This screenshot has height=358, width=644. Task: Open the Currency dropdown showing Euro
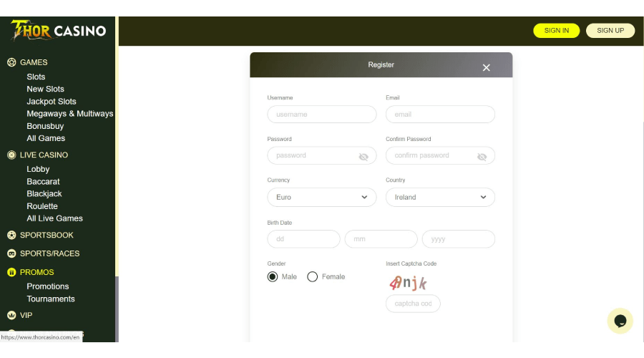[x=321, y=197]
